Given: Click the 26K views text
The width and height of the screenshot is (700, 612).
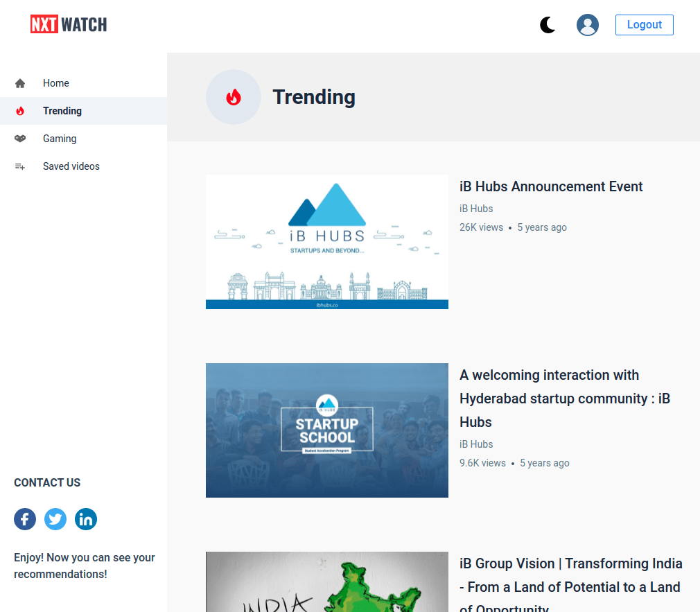Looking at the screenshot, I should [x=481, y=227].
